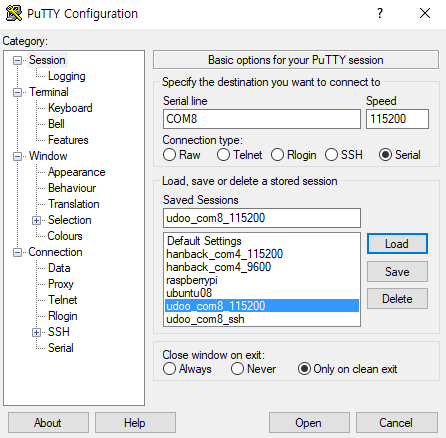Select the SSH connection type
The height and width of the screenshot is (438, 446).
(x=344, y=155)
